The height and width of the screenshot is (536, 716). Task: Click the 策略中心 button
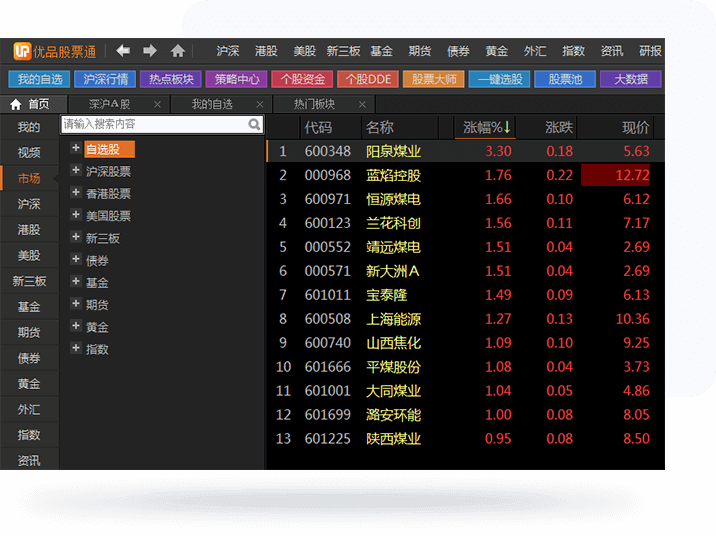point(237,79)
